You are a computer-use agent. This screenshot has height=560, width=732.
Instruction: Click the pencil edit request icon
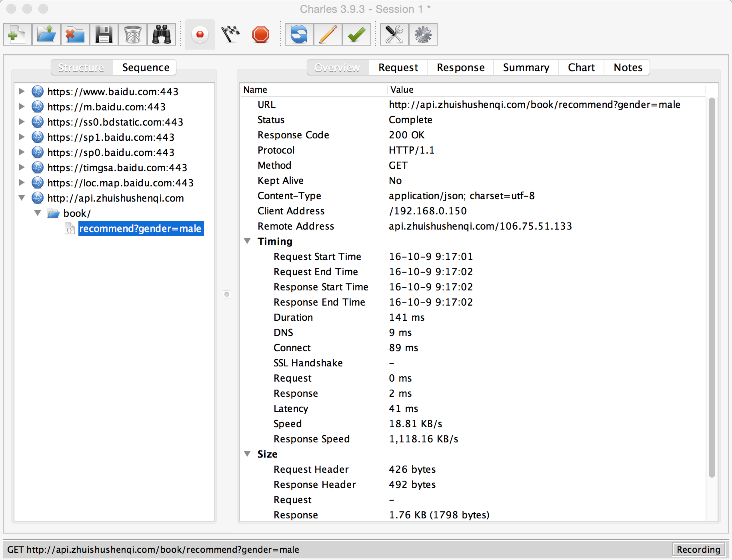coord(328,35)
